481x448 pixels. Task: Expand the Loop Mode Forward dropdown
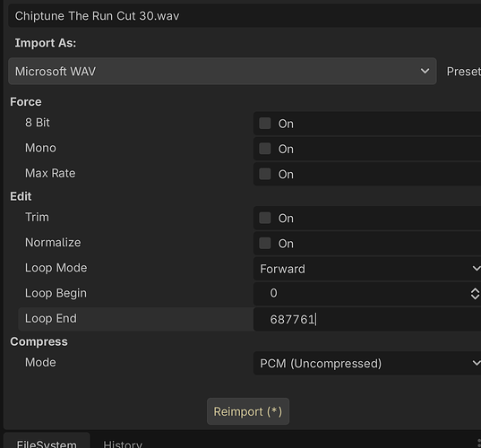(x=367, y=269)
